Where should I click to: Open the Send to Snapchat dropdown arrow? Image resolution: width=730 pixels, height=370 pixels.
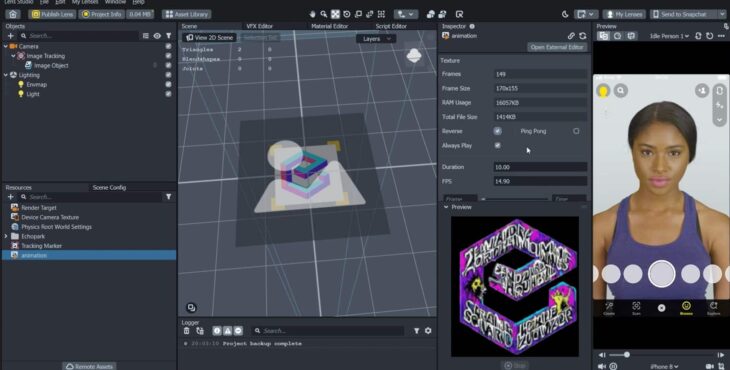(722, 14)
